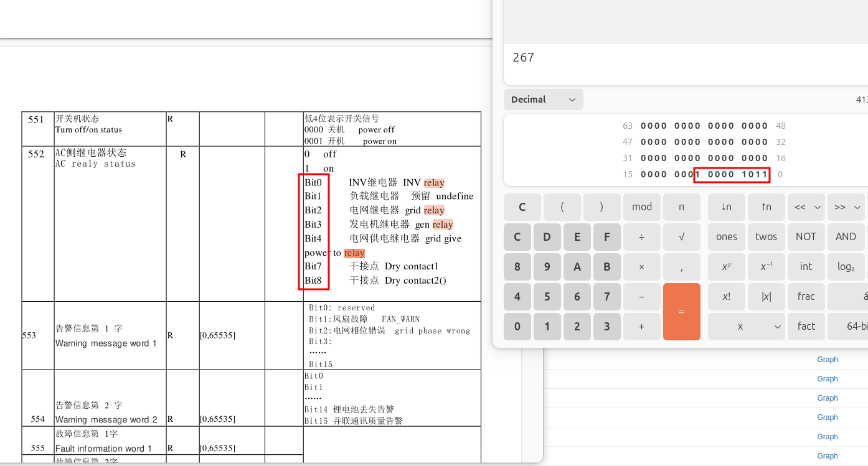The height and width of the screenshot is (466, 868).
Task: Click the digit 1 key
Action: click(x=547, y=327)
